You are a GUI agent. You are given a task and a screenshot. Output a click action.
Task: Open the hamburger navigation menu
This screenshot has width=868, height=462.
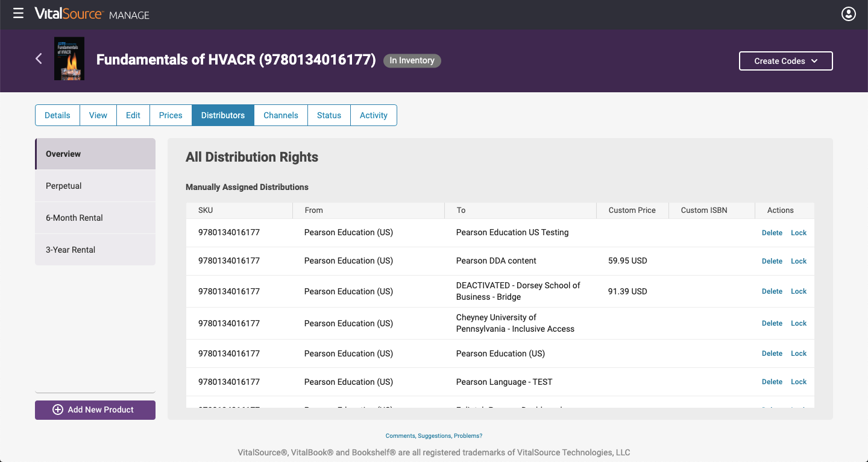[x=17, y=13]
